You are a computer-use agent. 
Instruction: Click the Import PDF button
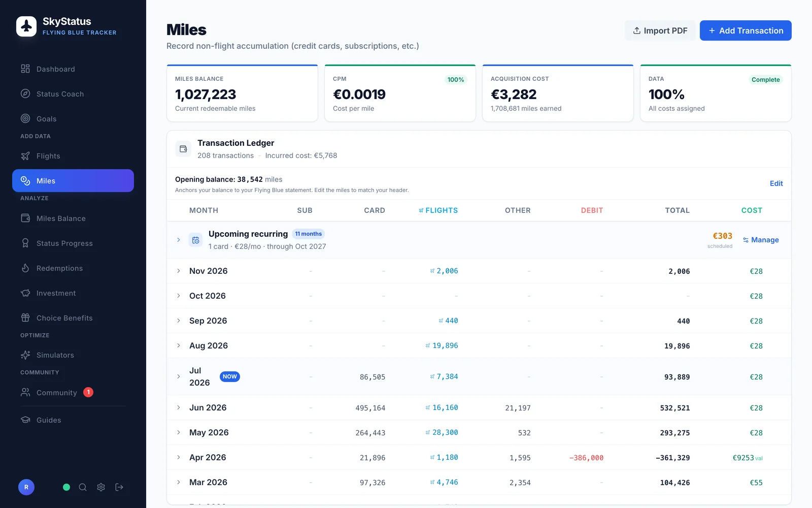click(660, 30)
